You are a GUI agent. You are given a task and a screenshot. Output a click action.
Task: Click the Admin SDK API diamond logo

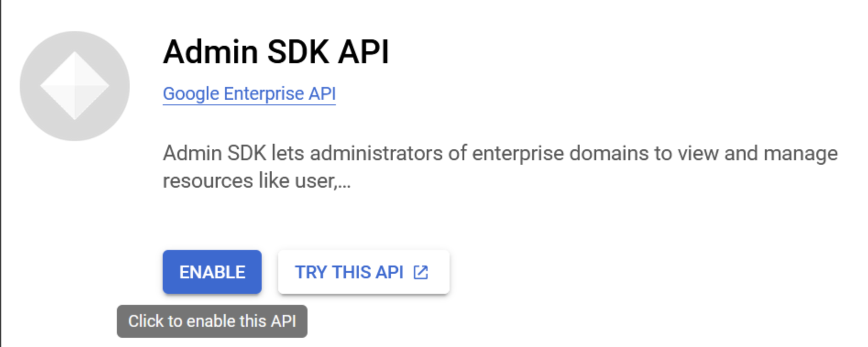coord(75,86)
